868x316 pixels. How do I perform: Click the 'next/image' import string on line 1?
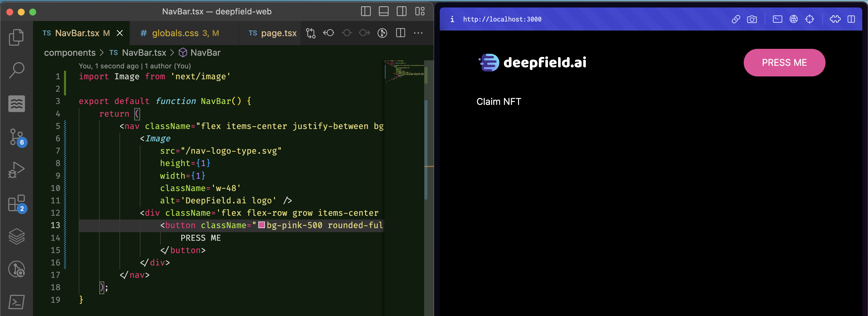200,76
